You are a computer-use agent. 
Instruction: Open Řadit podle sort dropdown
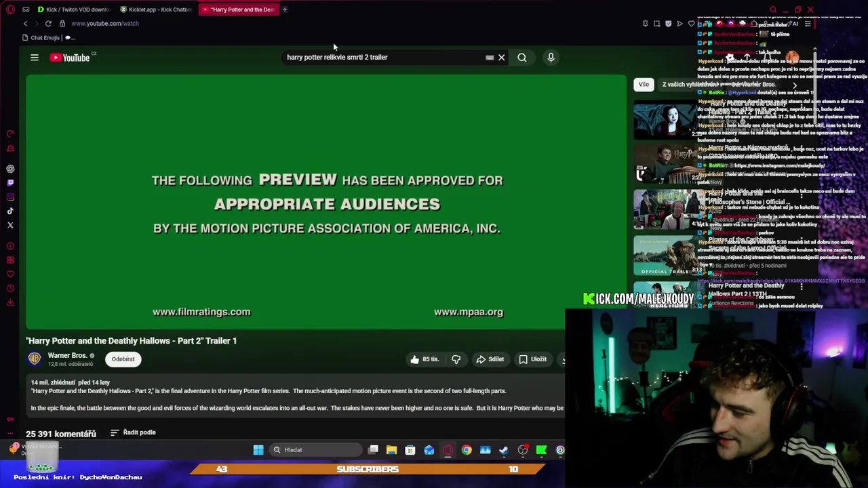[133, 432]
